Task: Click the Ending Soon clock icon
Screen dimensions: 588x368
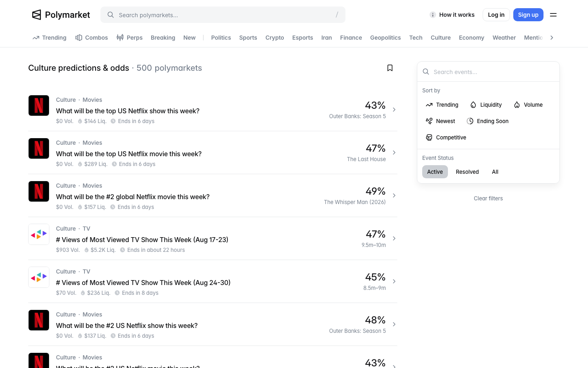Action: [470, 121]
